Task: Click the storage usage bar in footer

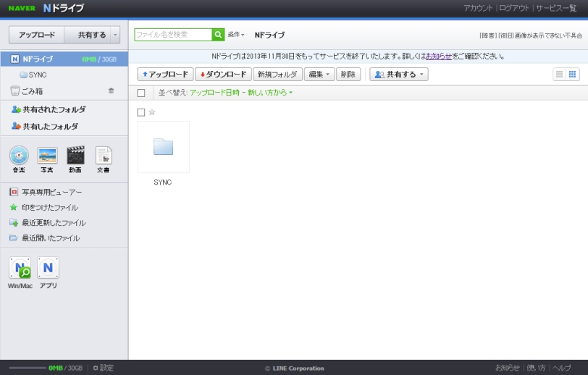Action: [x=28, y=368]
